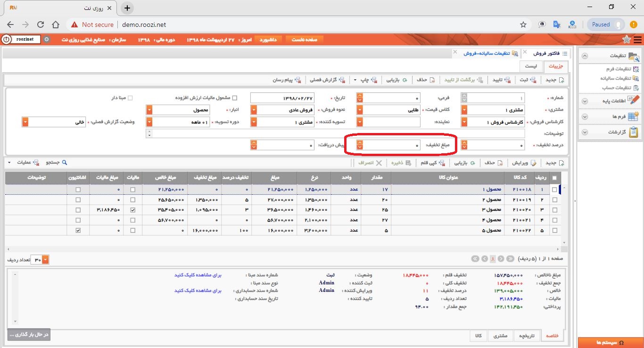Open the وضعیت گزارش فصلی dropdown

(x=25, y=122)
